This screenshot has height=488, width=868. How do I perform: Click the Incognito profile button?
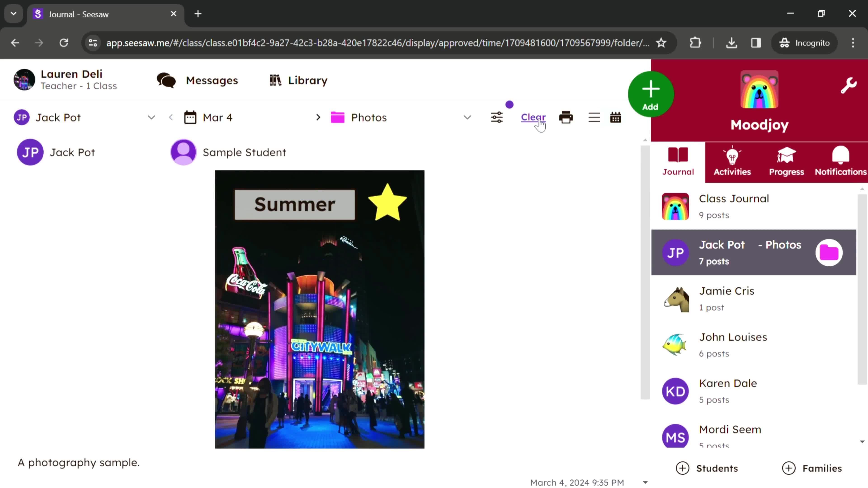805,43
